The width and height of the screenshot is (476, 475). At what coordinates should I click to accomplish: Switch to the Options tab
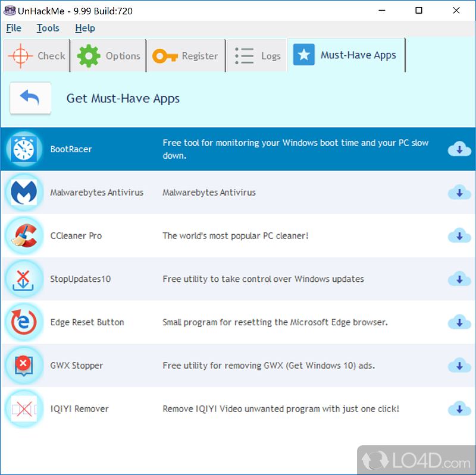109,56
